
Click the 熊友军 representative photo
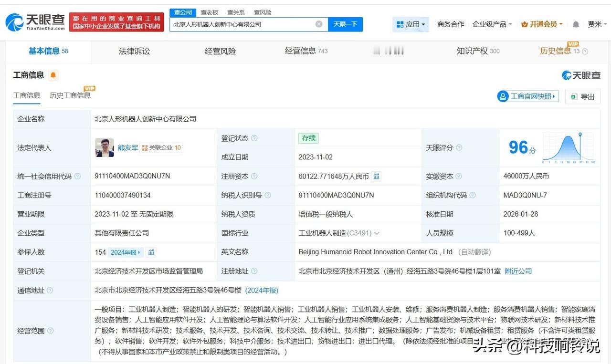tap(105, 148)
